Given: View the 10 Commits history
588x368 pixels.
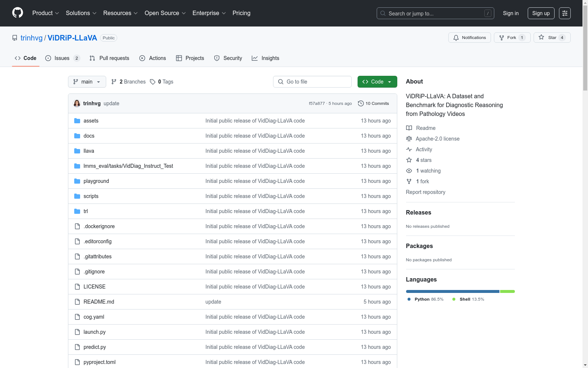Looking at the screenshot, I should click(373, 103).
